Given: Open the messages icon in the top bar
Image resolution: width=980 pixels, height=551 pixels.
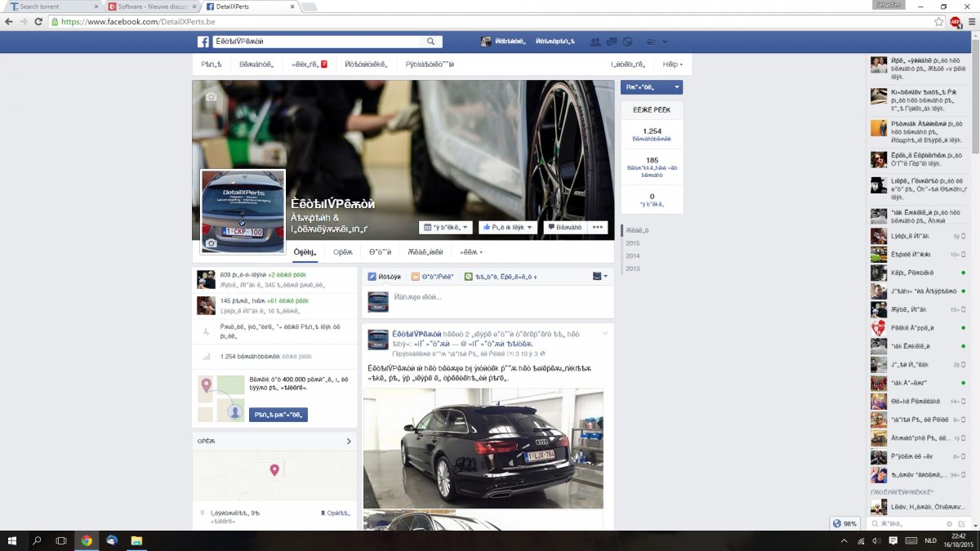Looking at the screenshot, I should coord(611,42).
